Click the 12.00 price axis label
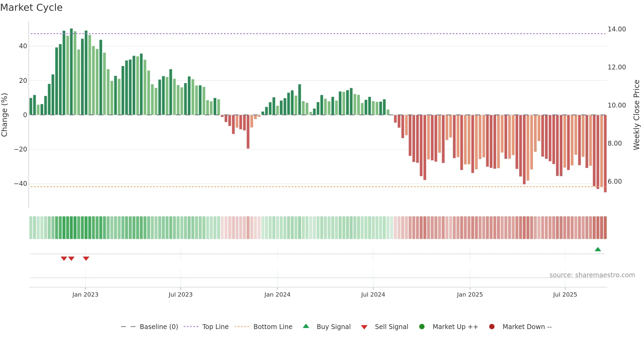The image size is (644, 362). pos(617,67)
